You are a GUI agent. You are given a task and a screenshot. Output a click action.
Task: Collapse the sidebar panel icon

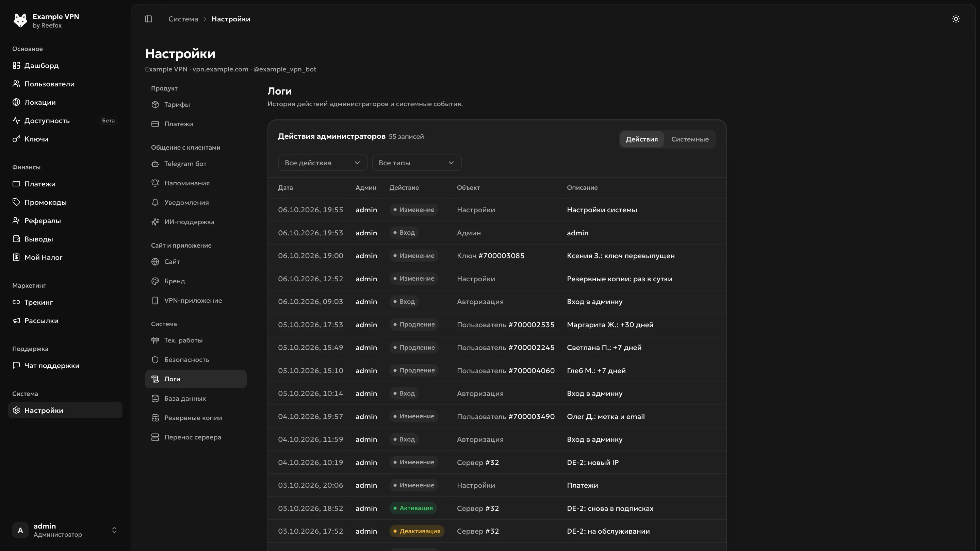click(148, 19)
